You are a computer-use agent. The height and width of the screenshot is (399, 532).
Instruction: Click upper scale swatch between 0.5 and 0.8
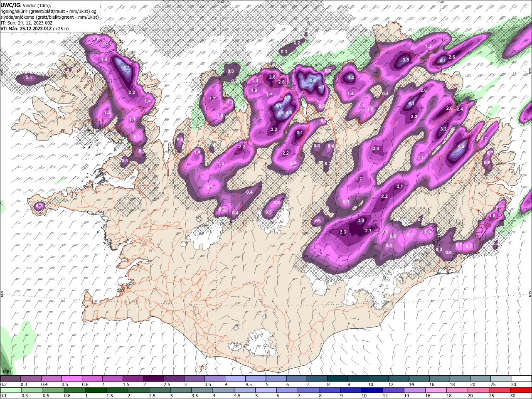[71, 379]
